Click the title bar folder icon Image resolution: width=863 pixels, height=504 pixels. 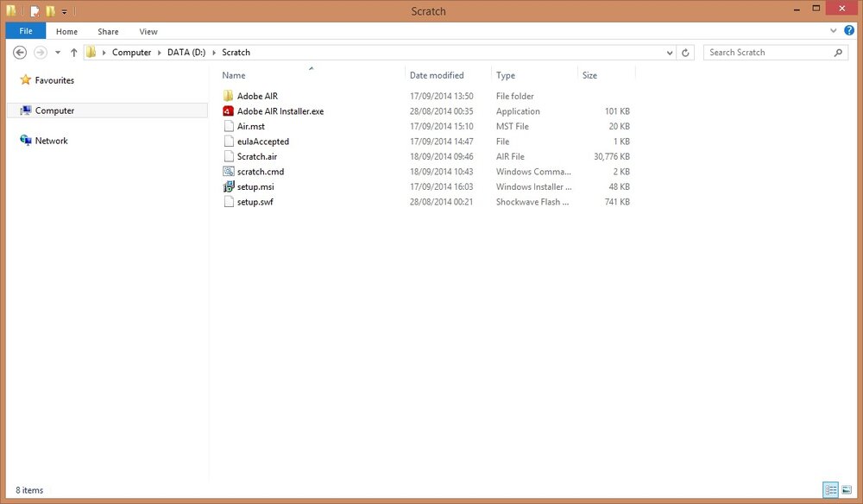[11, 10]
